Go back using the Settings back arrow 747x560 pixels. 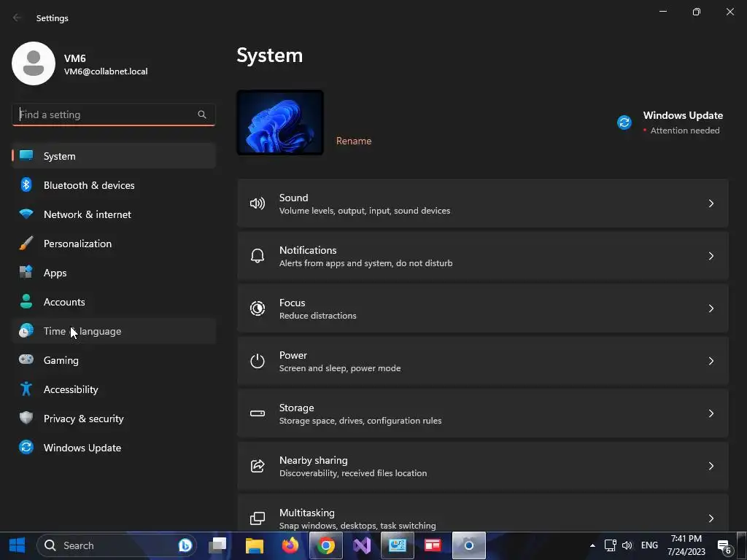tap(18, 17)
